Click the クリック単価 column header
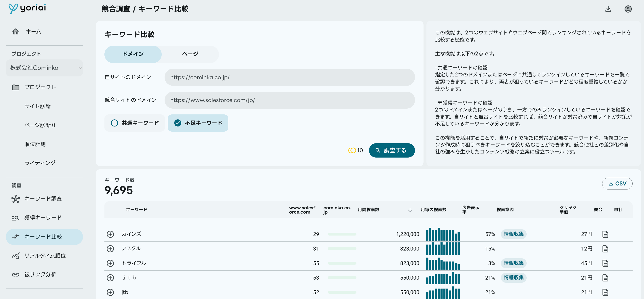Viewport: 644px width, 299px height. (x=568, y=210)
